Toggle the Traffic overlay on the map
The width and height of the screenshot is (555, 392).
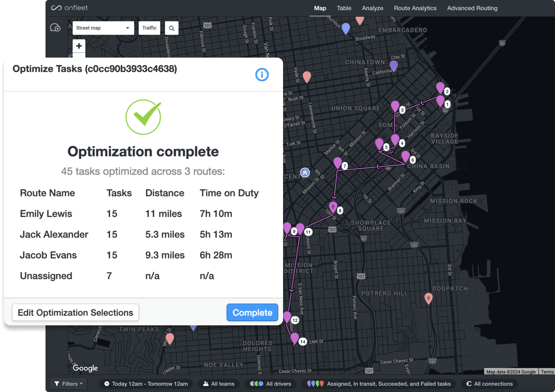point(149,28)
